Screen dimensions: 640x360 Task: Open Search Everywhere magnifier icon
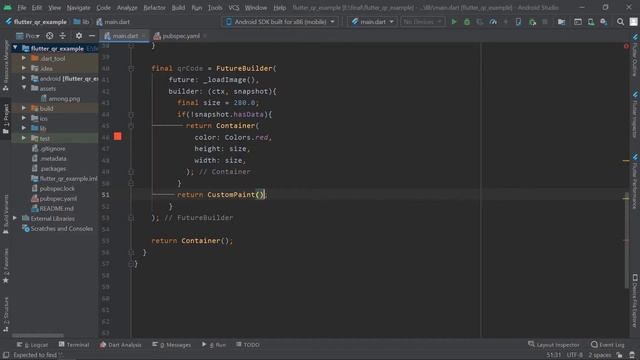click(x=620, y=22)
